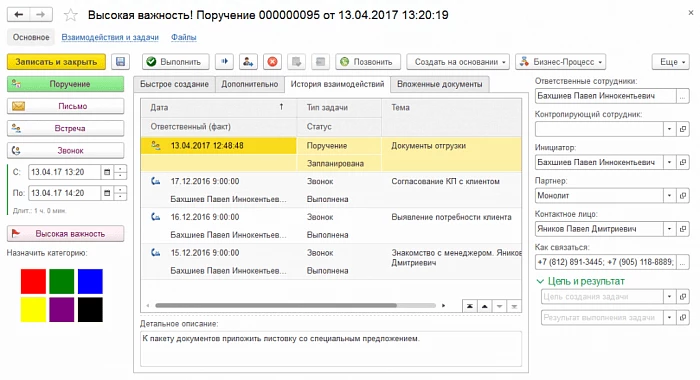
Task: Select the Встреча type toggle
Action: tap(66, 128)
